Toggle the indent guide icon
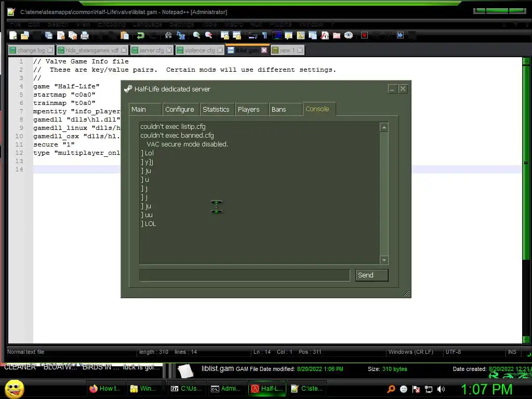The width and height of the screenshot is (532, 399). click(x=277, y=35)
